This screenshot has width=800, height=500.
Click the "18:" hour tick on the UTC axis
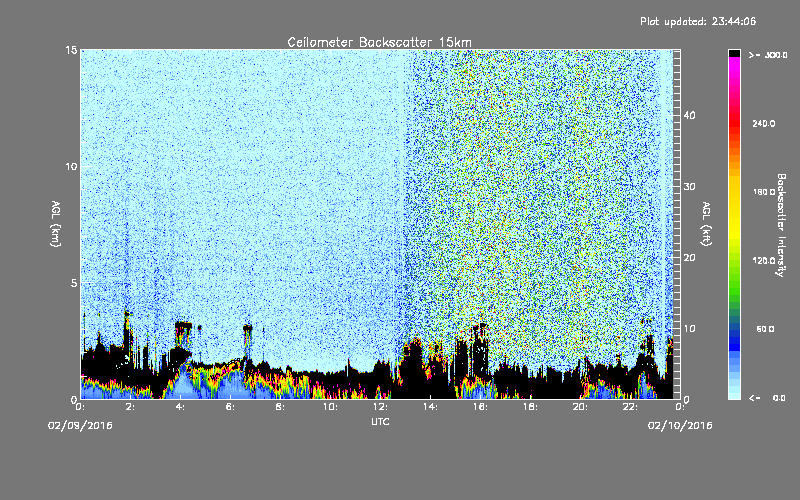[530, 407]
